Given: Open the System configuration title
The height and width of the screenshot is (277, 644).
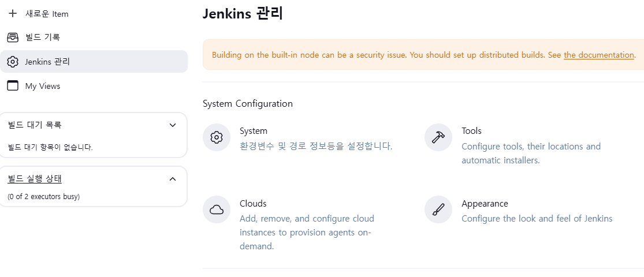Looking at the screenshot, I should pyautogui.click(x=254, y=131).
